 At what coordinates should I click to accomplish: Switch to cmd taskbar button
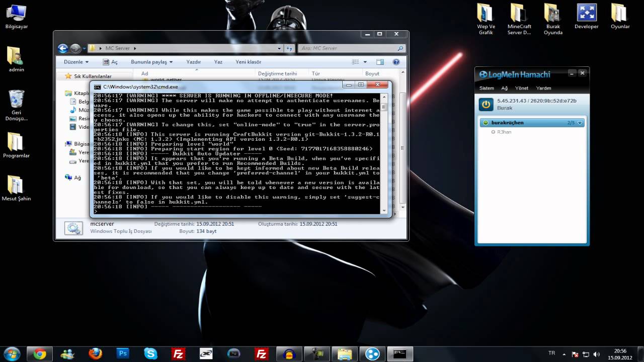click(400, 354)
